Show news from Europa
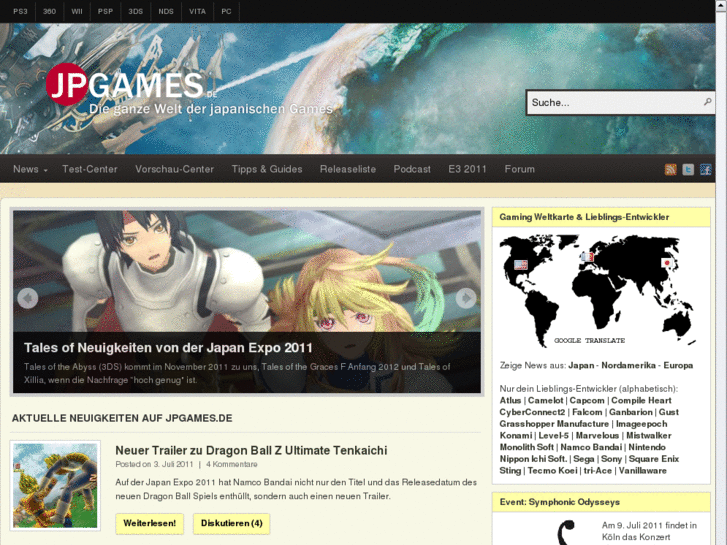 (678, 365)
